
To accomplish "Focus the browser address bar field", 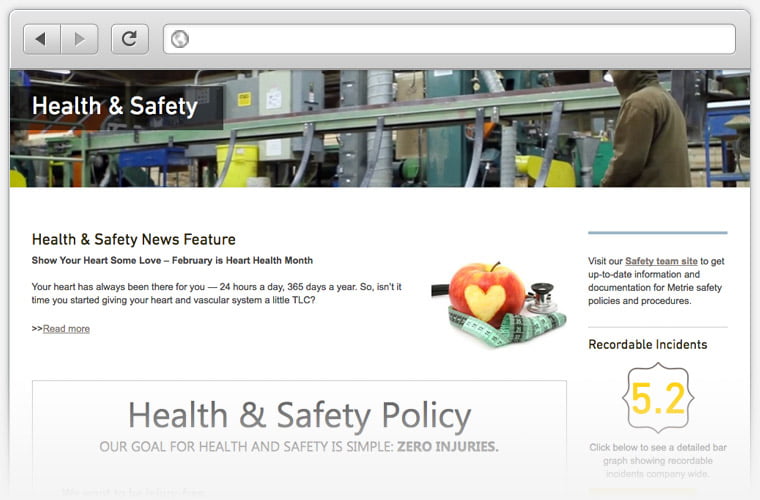I will pyautogui.click(x=449, y=39).
